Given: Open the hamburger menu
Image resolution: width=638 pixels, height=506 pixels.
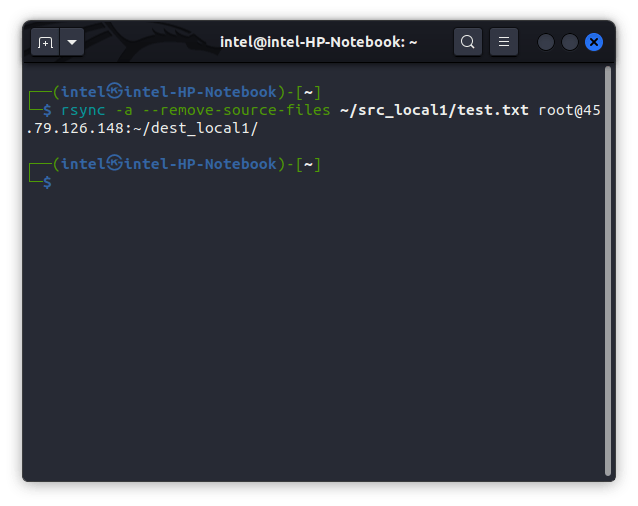Looking at the screenshot, I should click(504, 42).
